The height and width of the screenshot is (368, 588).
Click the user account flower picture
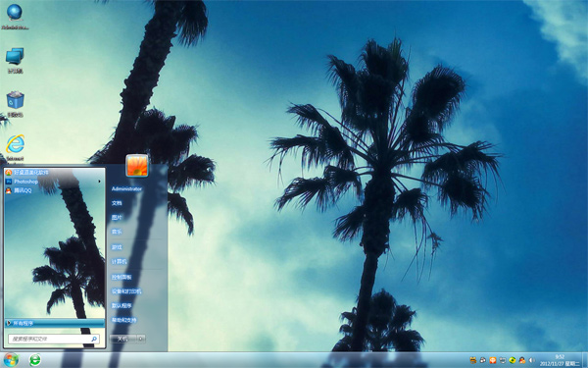click(137, 165)
